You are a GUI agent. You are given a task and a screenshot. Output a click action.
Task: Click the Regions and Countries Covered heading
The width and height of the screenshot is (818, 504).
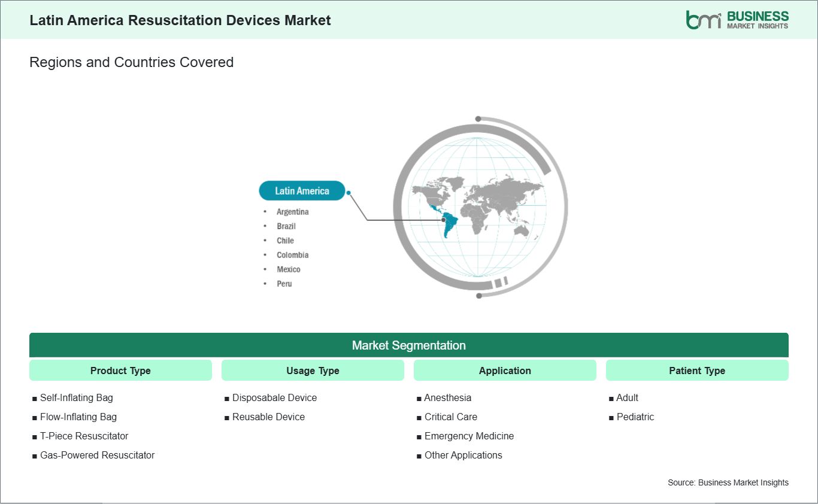tap(132, 62)
